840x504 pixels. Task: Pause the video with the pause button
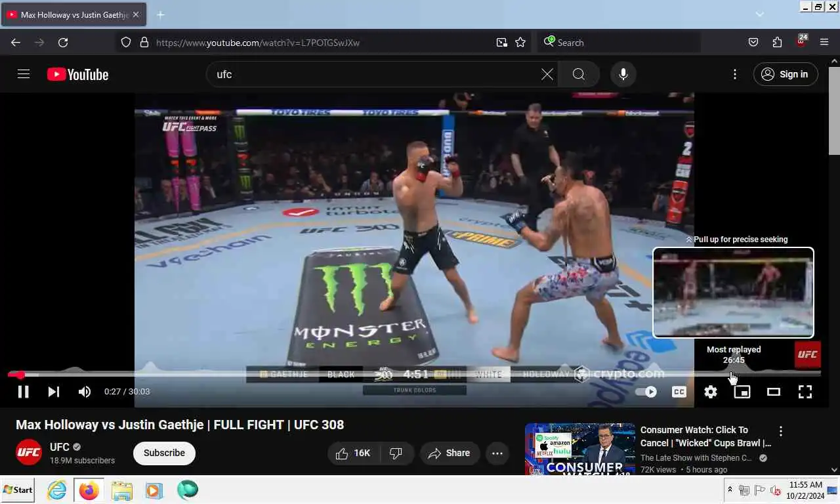(x=23, y=392)
